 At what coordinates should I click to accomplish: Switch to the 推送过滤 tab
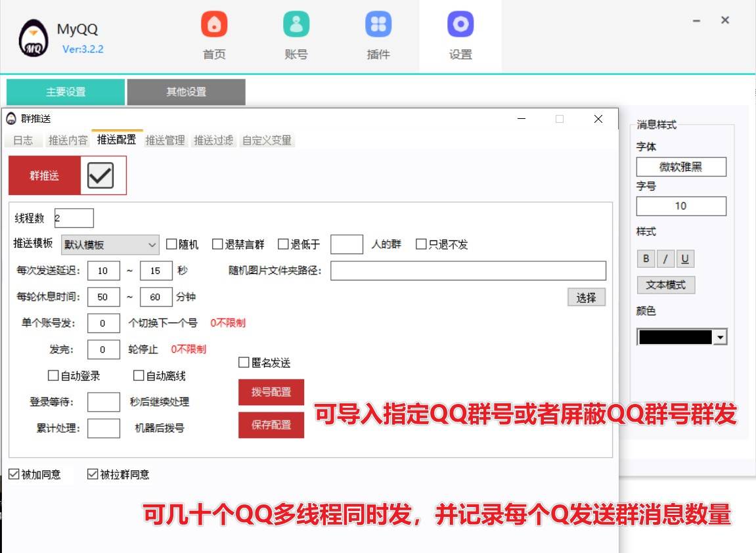pos(213,140)
